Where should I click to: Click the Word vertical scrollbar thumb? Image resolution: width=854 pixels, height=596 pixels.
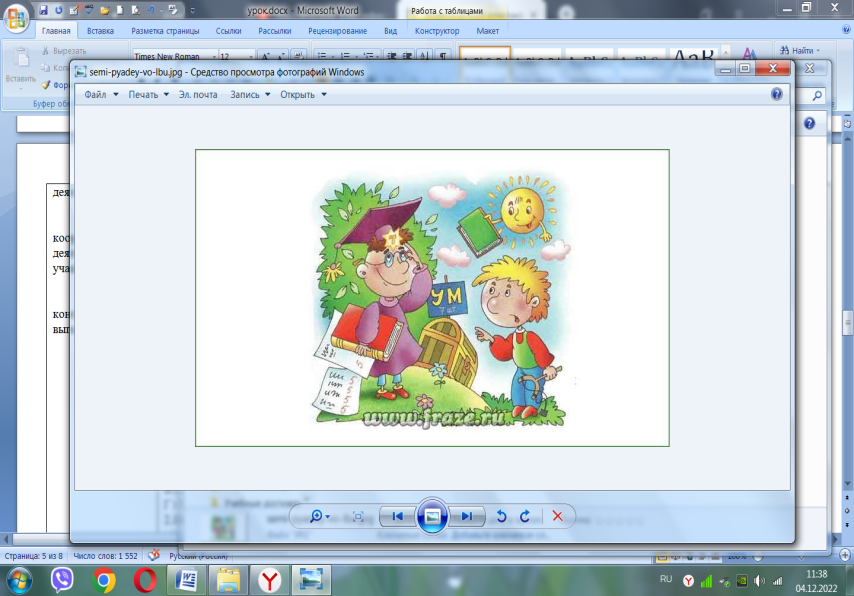[847, 324]
